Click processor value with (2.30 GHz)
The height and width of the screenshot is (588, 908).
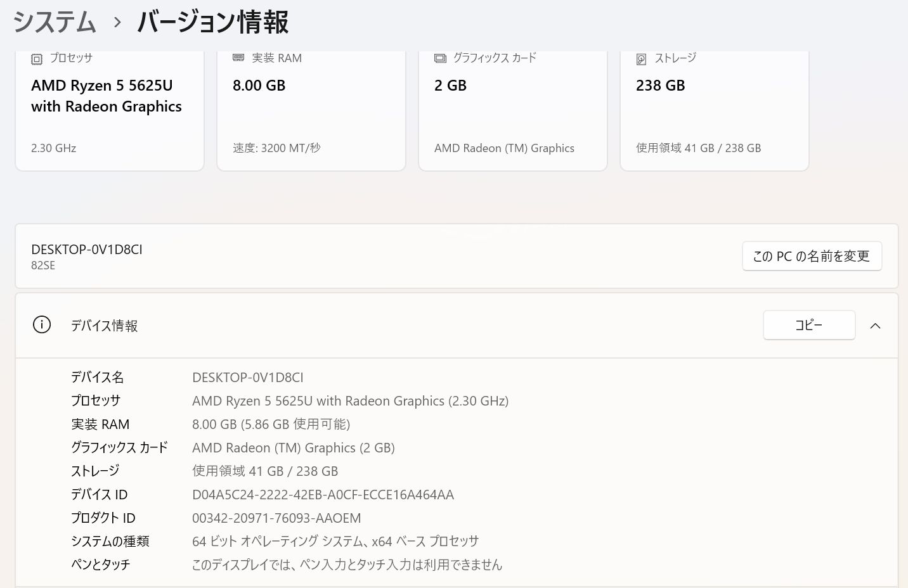click(351, 401)
